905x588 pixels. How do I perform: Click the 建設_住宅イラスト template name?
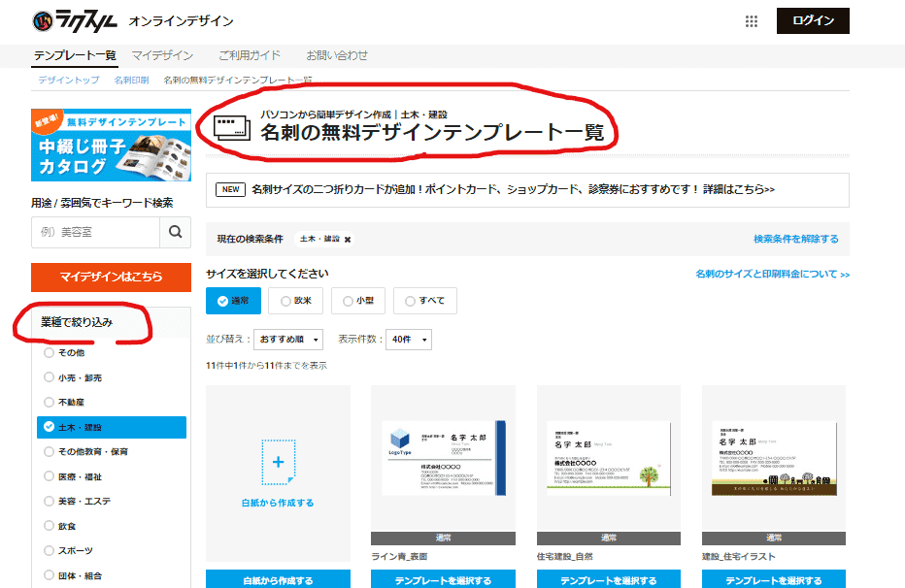coord(739,556)
